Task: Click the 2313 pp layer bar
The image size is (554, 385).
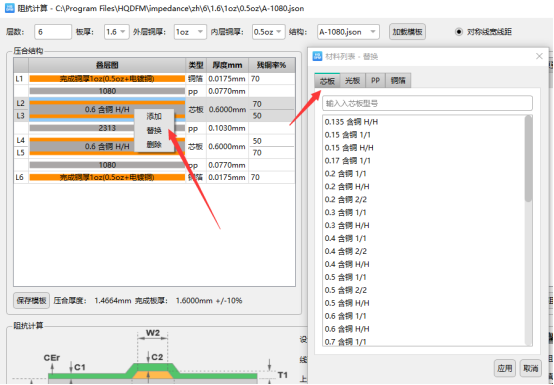Action: [107, 128]
